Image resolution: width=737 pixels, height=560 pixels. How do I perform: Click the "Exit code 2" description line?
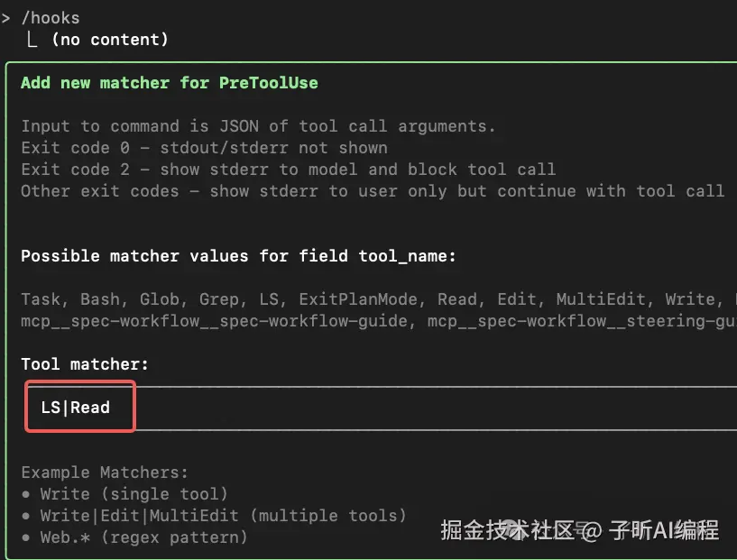click(x=288, y=170)
